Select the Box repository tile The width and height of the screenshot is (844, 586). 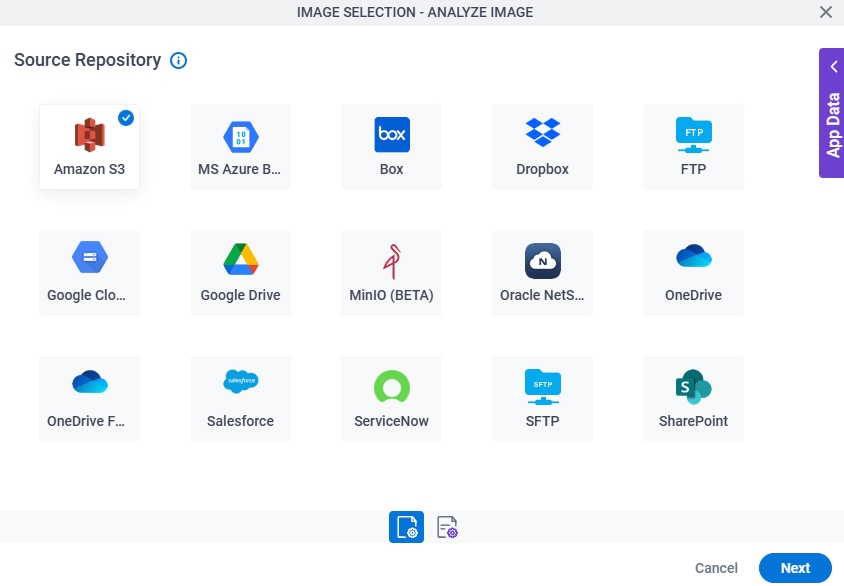391,146
